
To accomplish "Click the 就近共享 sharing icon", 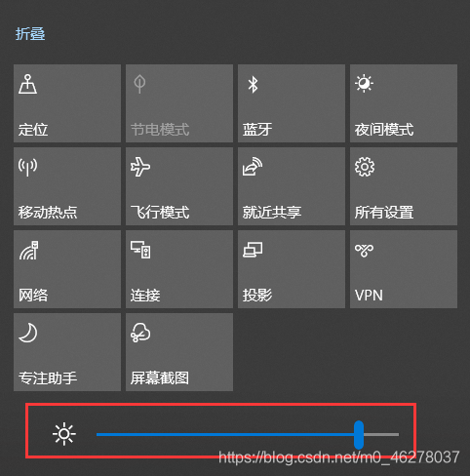I will [253, 167].
